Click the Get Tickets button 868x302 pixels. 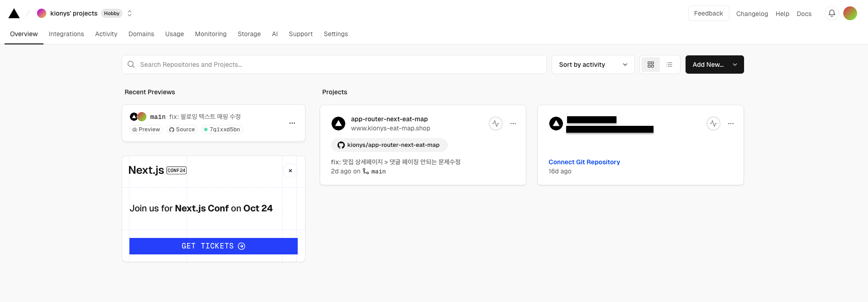click(x=214, y=246)
